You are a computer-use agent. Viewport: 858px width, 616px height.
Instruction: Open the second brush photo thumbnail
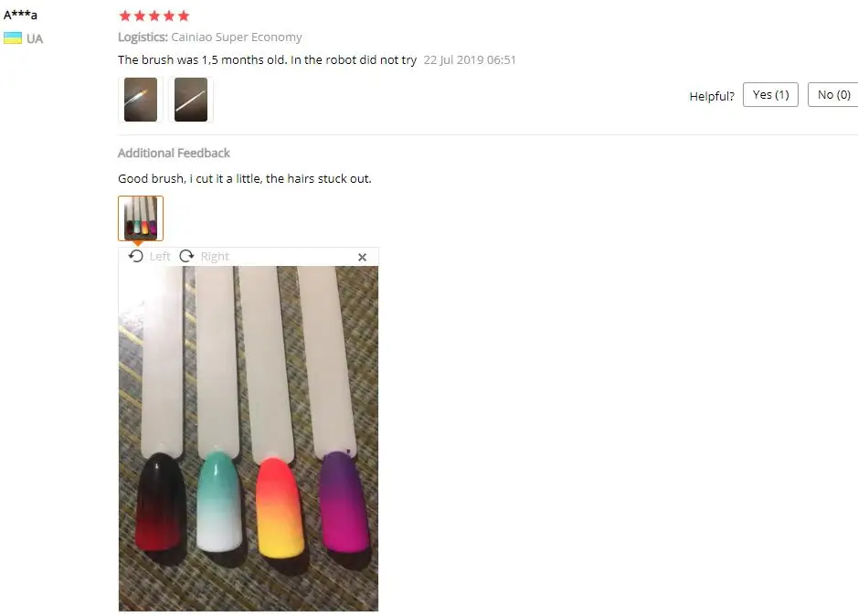190,99
